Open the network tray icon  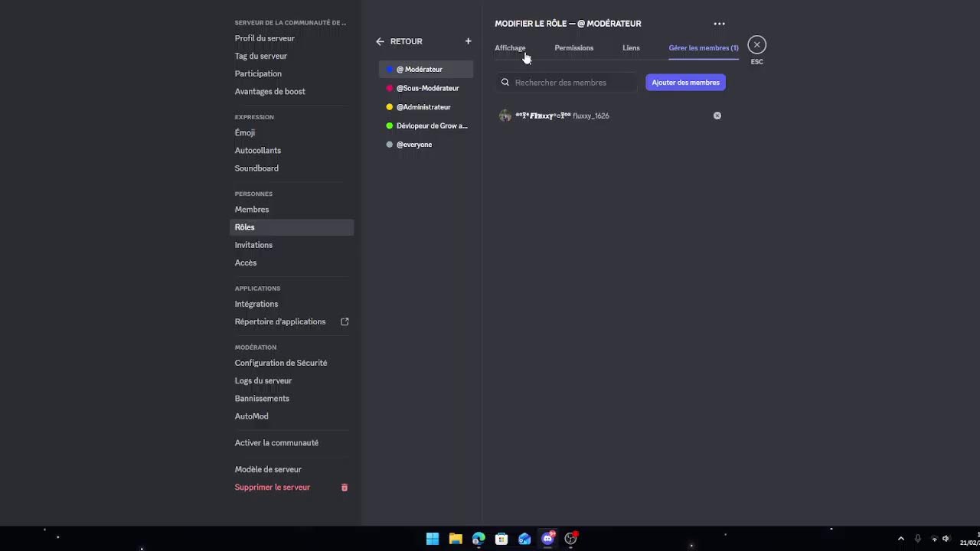934,539
